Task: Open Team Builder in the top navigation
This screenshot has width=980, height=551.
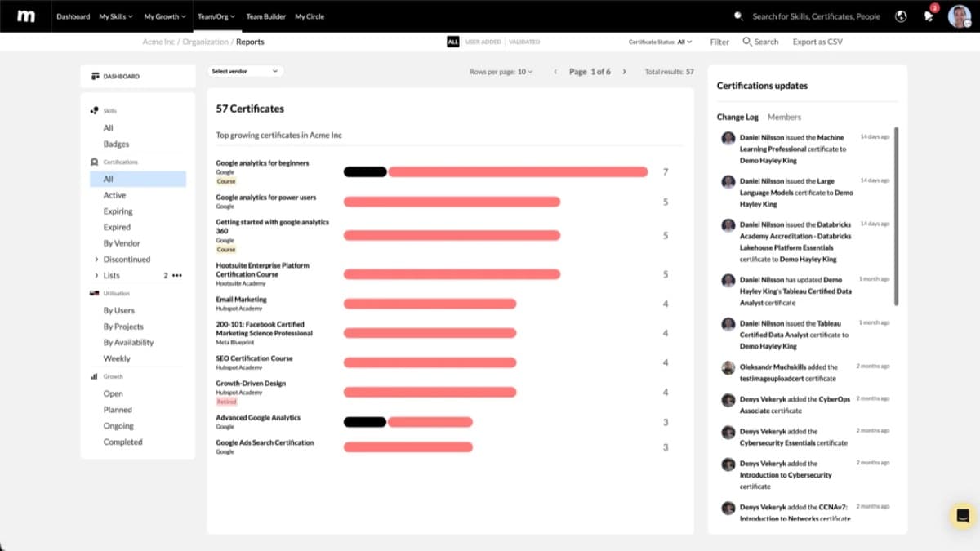Action: (x=265, y=16)
